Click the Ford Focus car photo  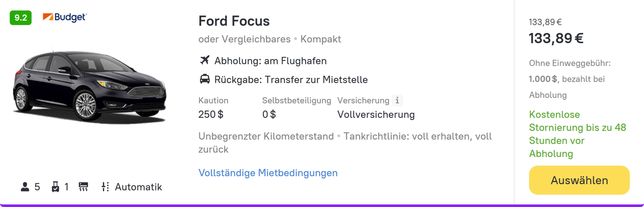pyautogui.click(x=90, y=86)
